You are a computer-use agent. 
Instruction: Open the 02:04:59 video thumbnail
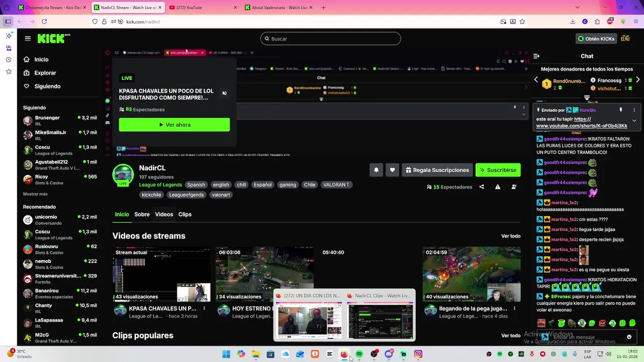472,274
